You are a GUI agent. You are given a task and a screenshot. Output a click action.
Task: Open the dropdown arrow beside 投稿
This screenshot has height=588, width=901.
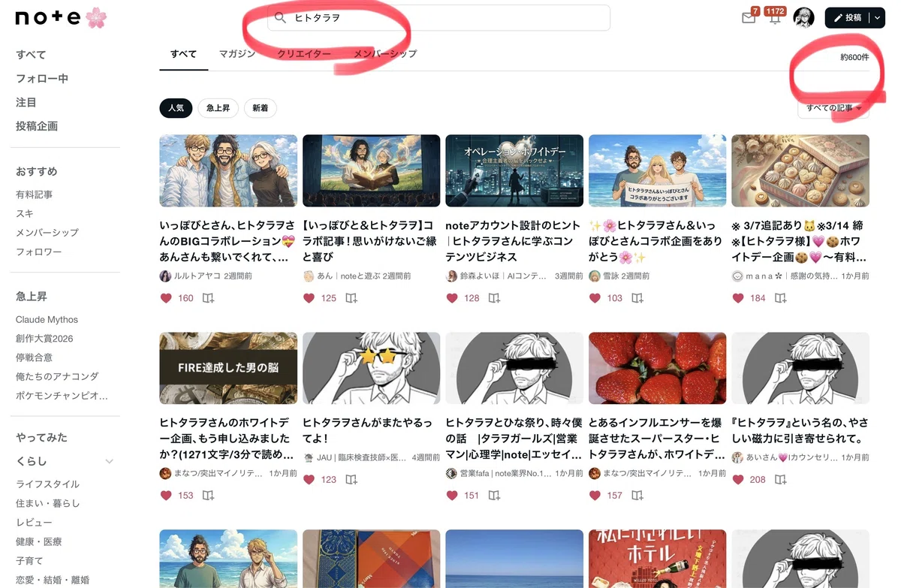click(878, 18)
